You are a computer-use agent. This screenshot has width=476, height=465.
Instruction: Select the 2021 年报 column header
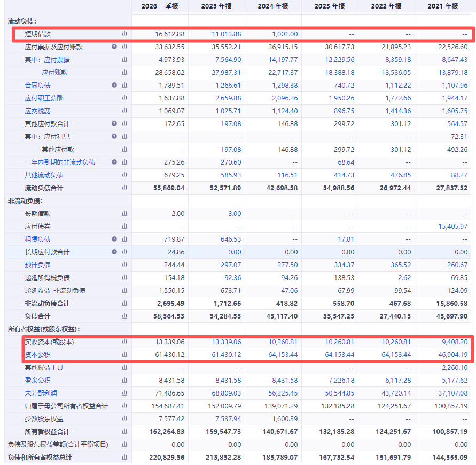click(x=443, y=6)
